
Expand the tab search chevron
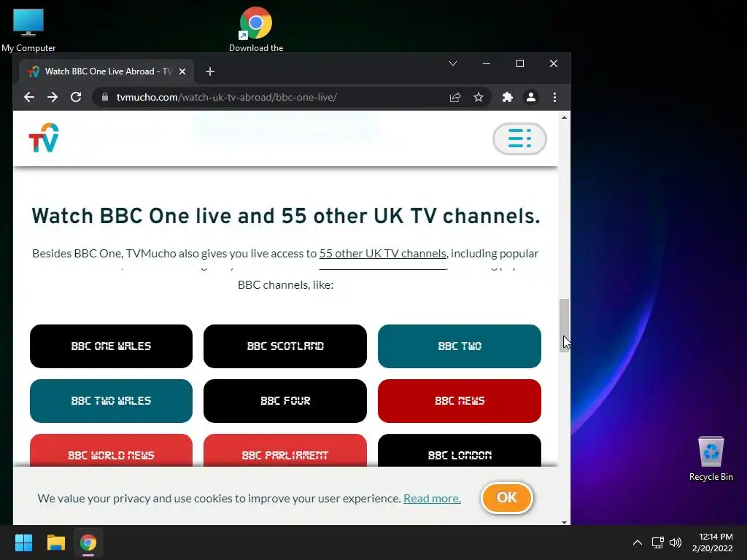[x=453, y=63]
